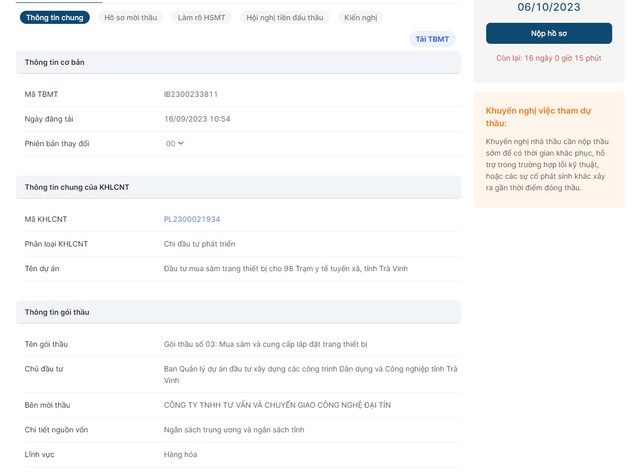Image resolution: width=640 pixels, height=473 pixels.
Task: Click the TBMT code IB2300233811
Action: click(x=191, y=94)
